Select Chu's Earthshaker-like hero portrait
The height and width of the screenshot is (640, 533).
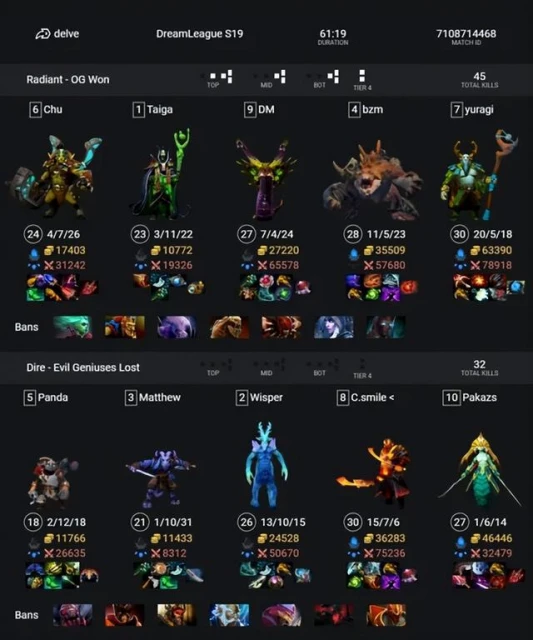[54, 176]
